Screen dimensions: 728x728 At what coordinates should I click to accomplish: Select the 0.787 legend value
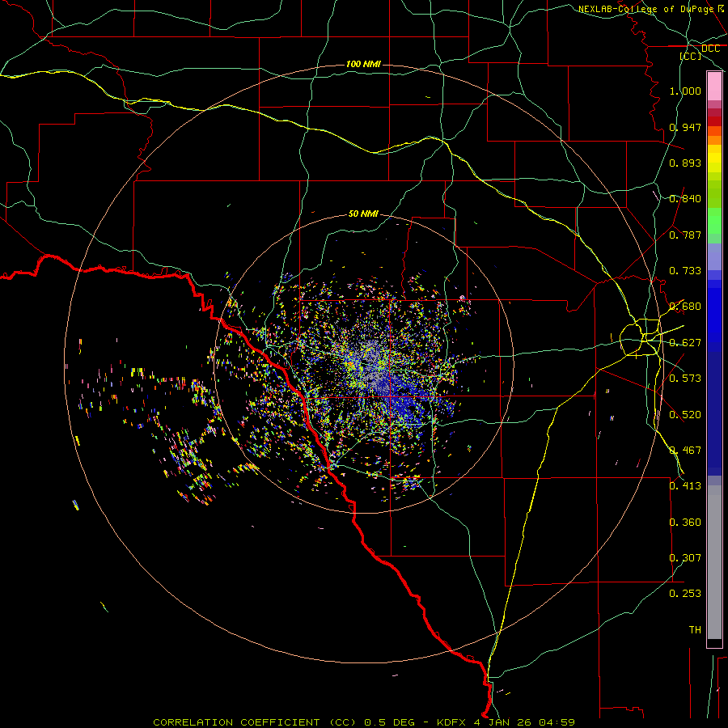[685, 235]
